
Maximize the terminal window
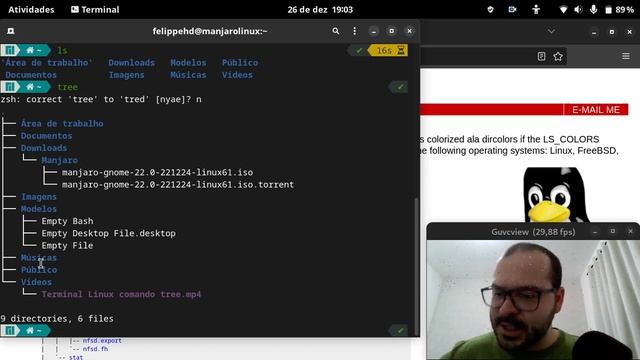click(391, 31)
